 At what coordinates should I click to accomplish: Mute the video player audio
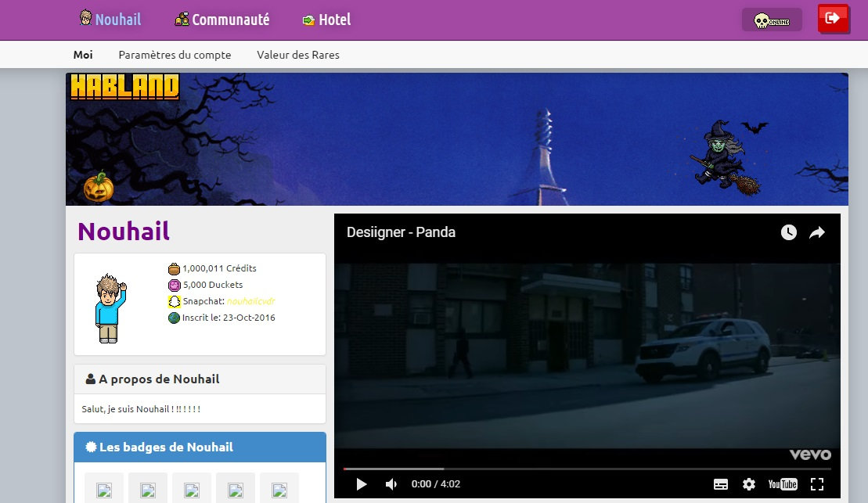[391, 484]
